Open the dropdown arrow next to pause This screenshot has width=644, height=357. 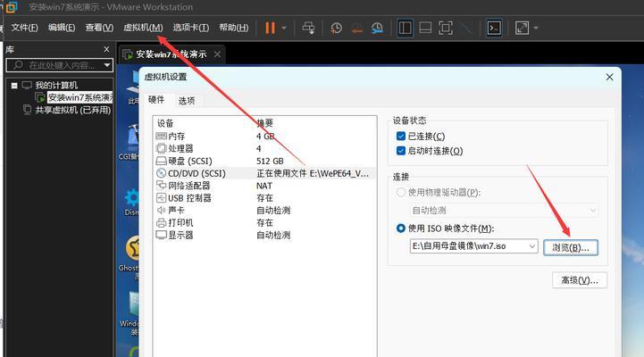click(x=284, y=29)
